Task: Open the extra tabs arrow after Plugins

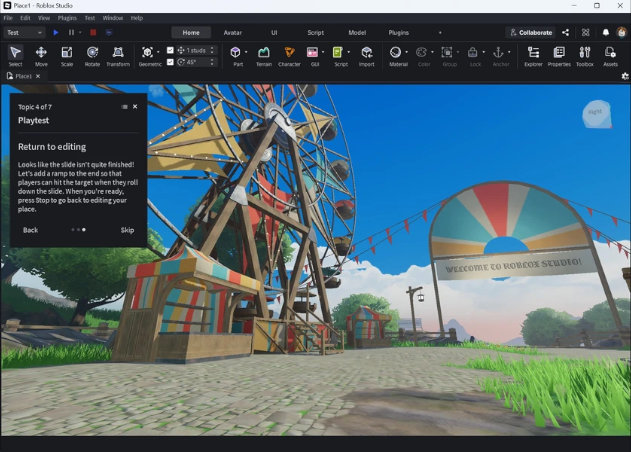Action: click(440, 33)
